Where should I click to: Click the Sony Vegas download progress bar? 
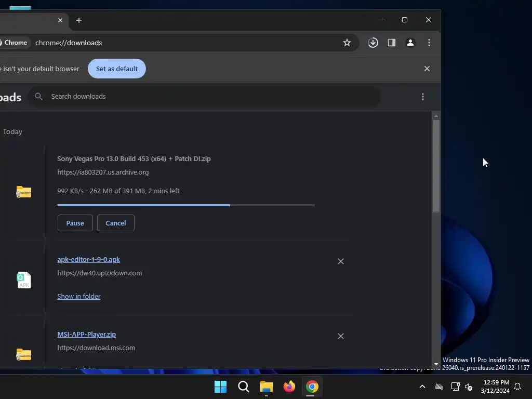tap(186, 205)
